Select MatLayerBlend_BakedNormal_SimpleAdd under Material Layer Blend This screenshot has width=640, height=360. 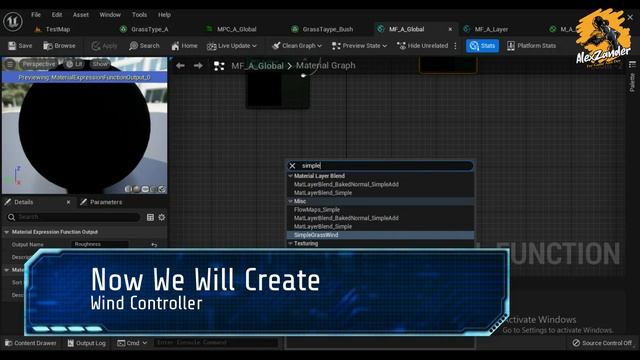(346, 184)
